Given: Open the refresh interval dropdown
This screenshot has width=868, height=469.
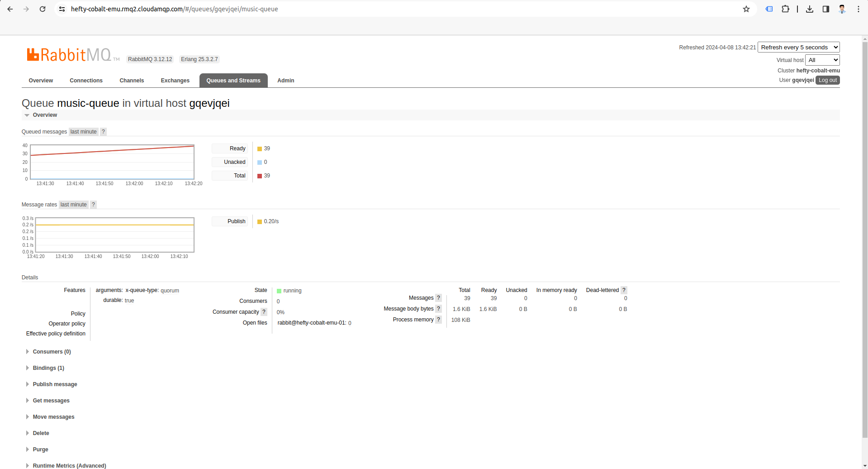Looking at the screenshot, I should (798, 48).
